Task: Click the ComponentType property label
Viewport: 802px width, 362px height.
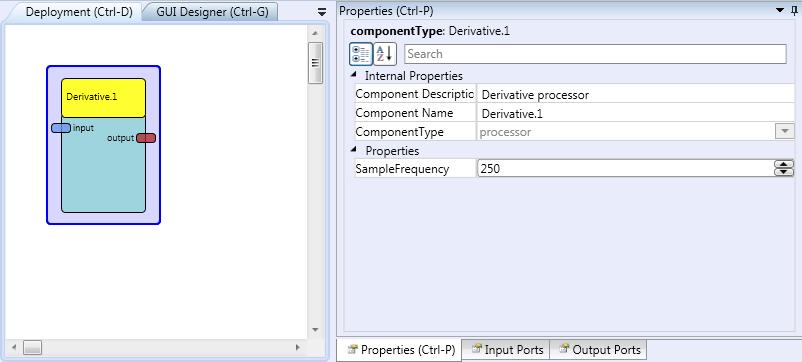Action: 399,132
